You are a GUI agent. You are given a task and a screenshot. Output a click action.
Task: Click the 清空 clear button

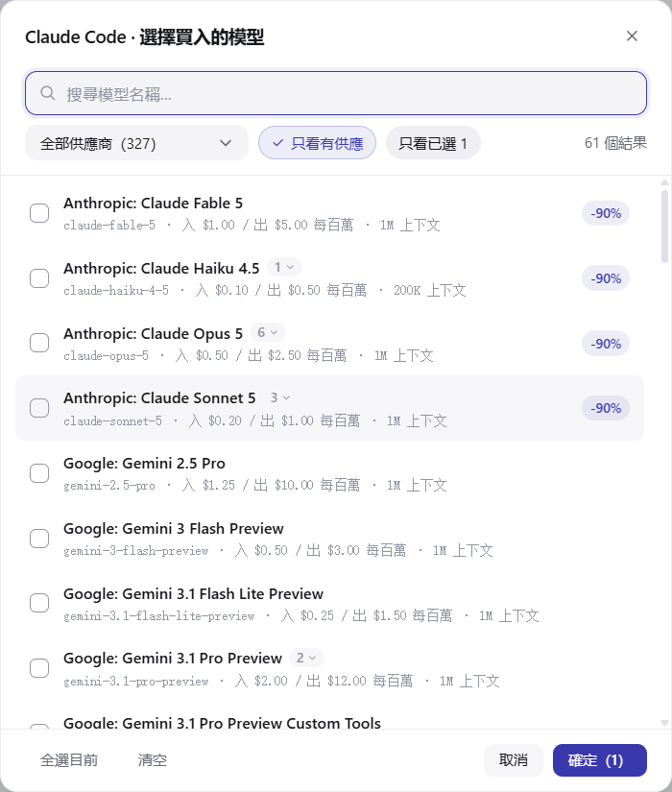(x=152, y=760)
